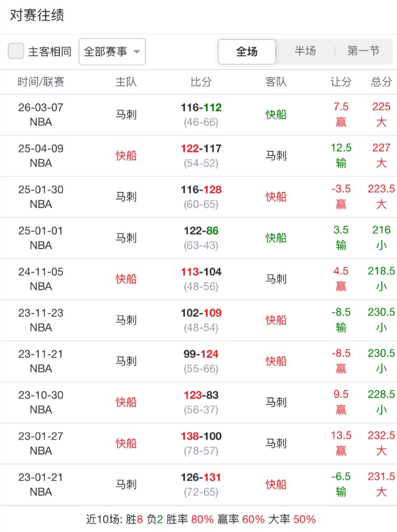Click the 比分 column header
This screenshot has height=532, width=397.
(x=201, y=82)
